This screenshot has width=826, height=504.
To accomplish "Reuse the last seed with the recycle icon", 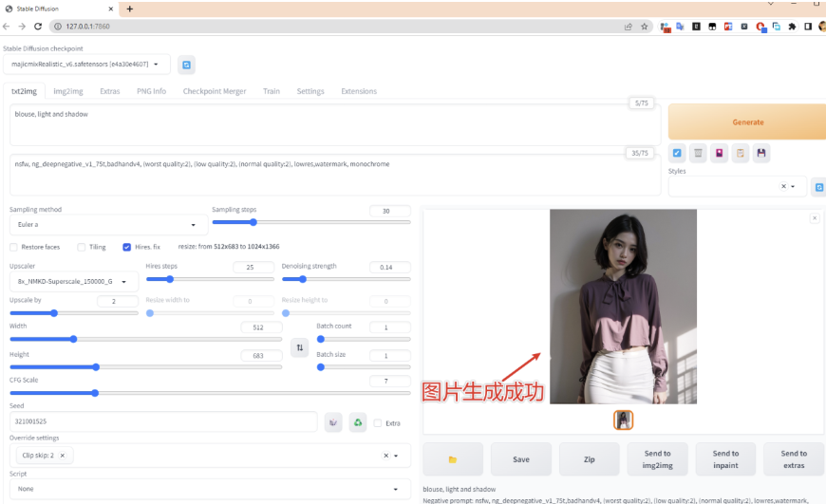I will click(358, 422).
